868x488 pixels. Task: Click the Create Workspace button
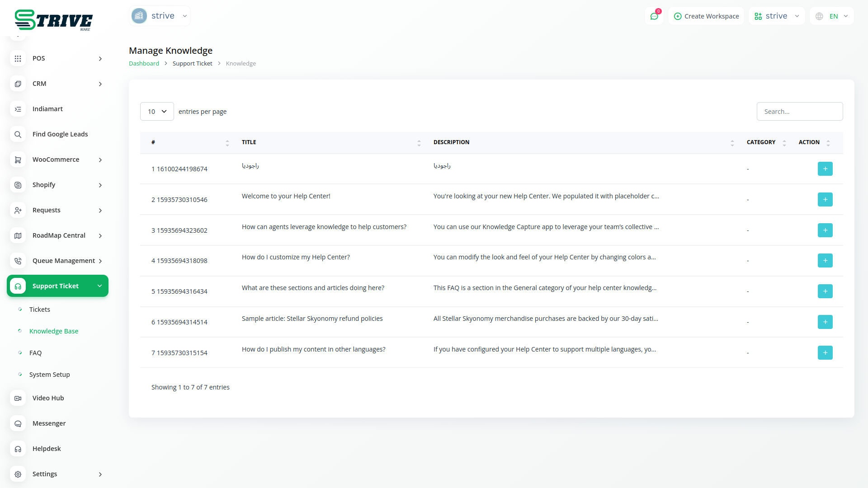(x=706, y=16)
